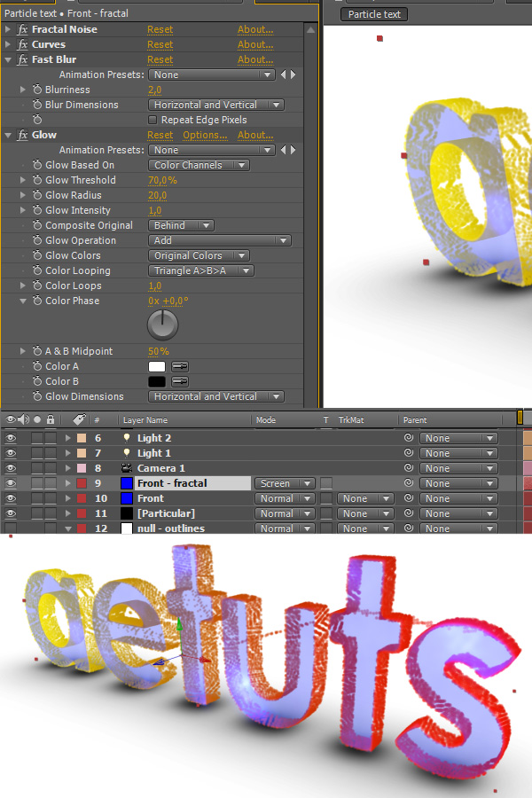Click the Mode column header
The width and height of the screenshot is (532, 798).
point(266,420)
